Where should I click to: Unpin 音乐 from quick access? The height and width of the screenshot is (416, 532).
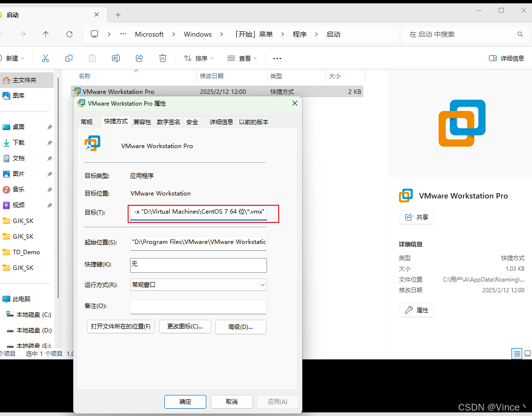49,189
